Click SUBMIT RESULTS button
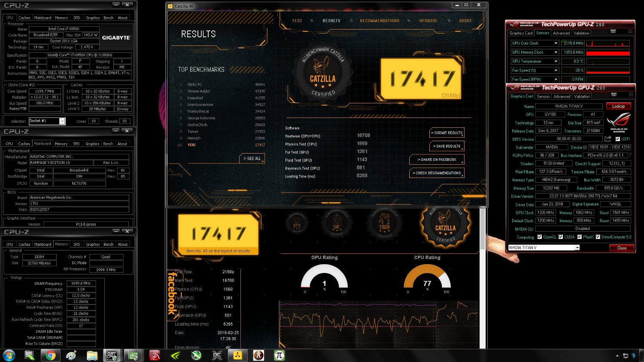This screenshot has width=644, height=362. coord(447,133)
